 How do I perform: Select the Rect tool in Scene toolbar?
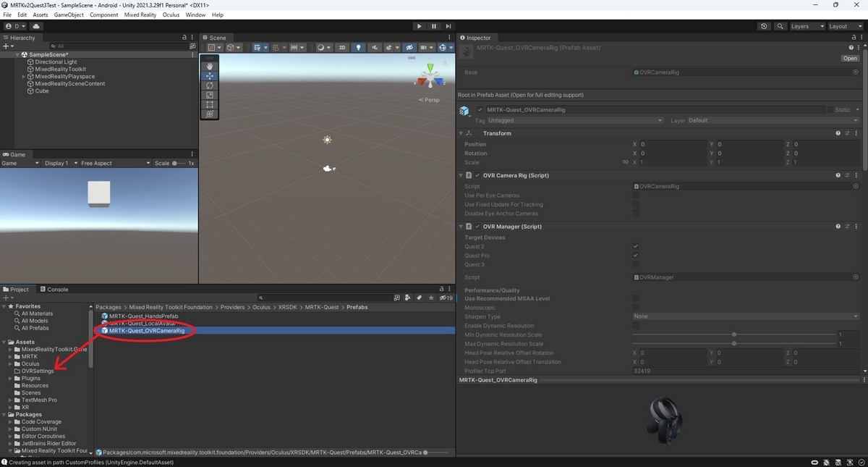point(210,104)
